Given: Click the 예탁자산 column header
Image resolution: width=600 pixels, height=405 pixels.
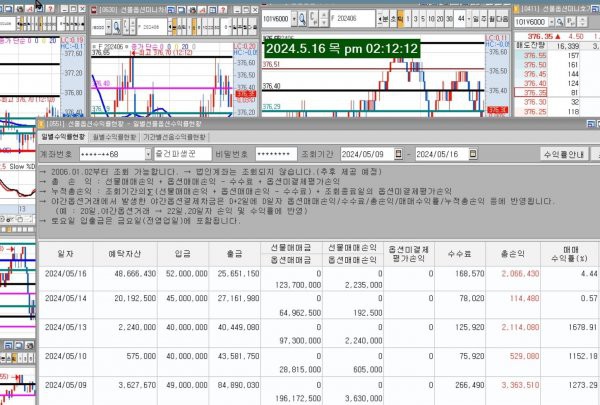Looking at the screenshot, I should (x=125, y=254).
